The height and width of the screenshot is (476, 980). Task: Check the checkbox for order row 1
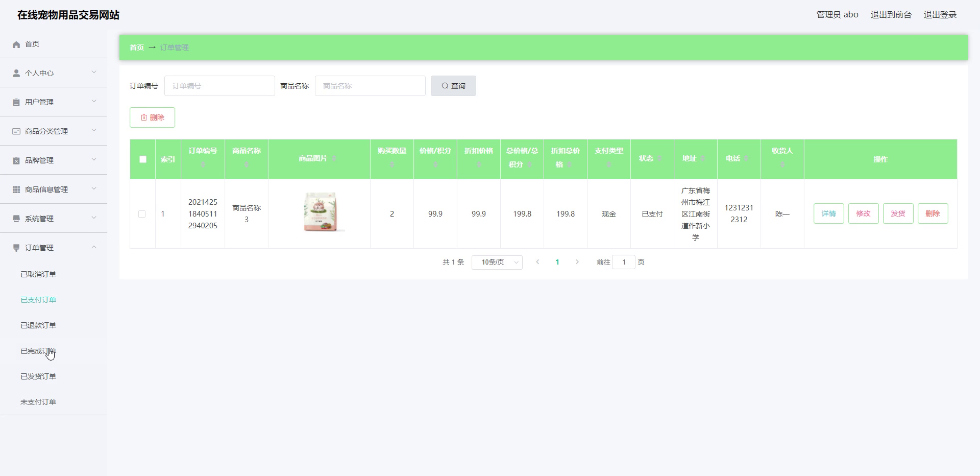pyautogui.click(x=142, y=214)
